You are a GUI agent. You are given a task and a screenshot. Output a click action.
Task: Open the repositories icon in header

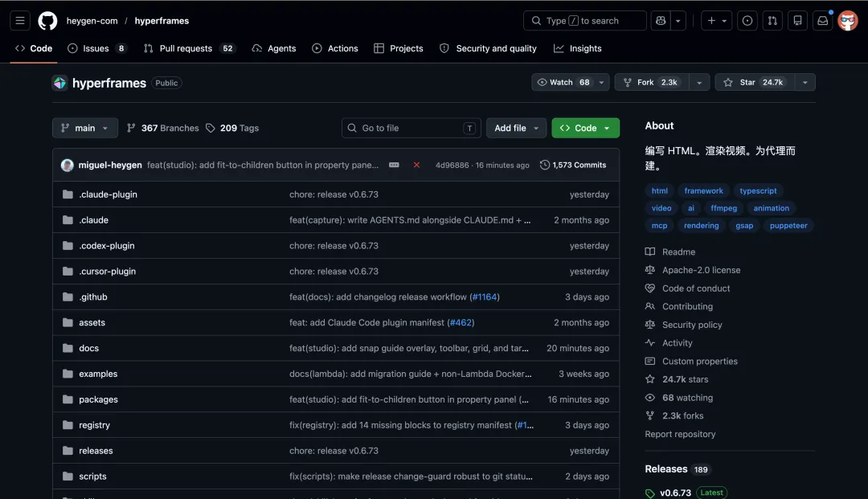tap(797, 20)
